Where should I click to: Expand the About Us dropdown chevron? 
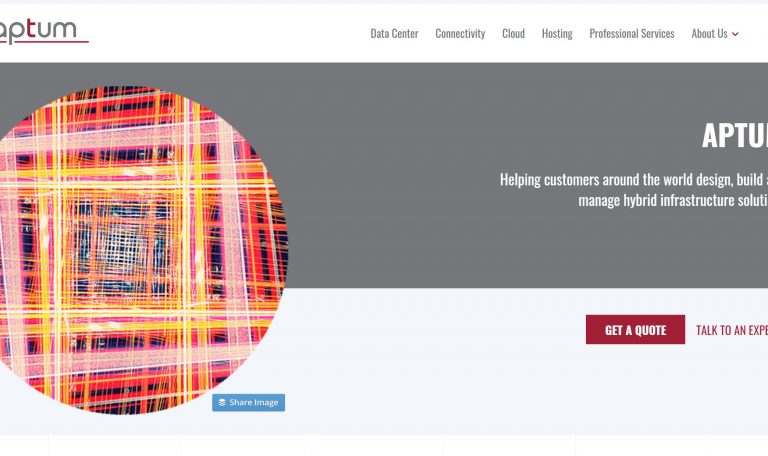[x=735, y=34]
